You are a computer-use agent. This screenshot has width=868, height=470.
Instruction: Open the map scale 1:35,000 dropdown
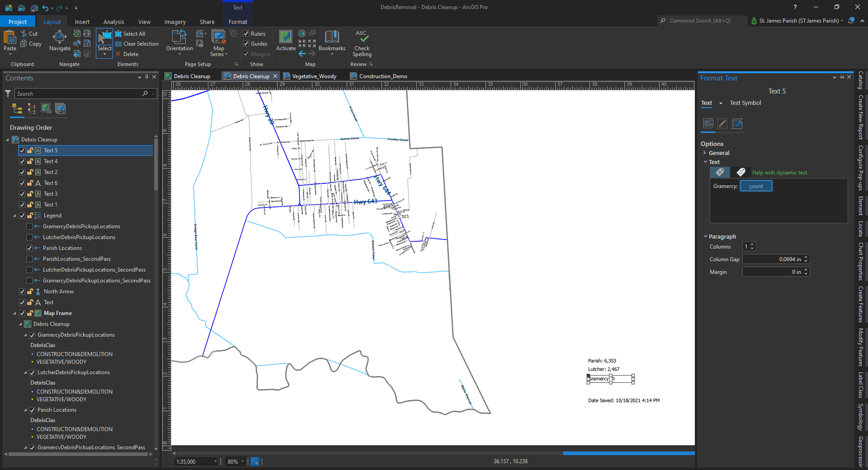[215, 461]
